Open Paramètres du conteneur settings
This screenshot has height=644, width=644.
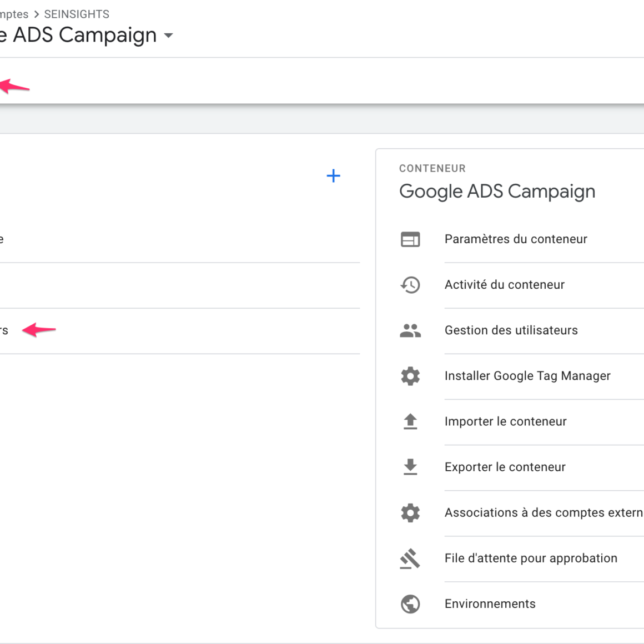coord(516,239)
